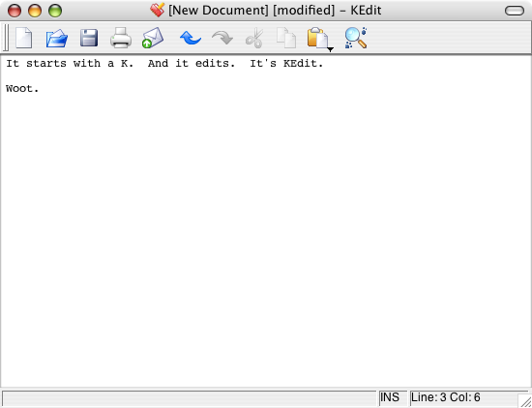
Task: Undo last edit with blue arrow
Action: (191, 38)
